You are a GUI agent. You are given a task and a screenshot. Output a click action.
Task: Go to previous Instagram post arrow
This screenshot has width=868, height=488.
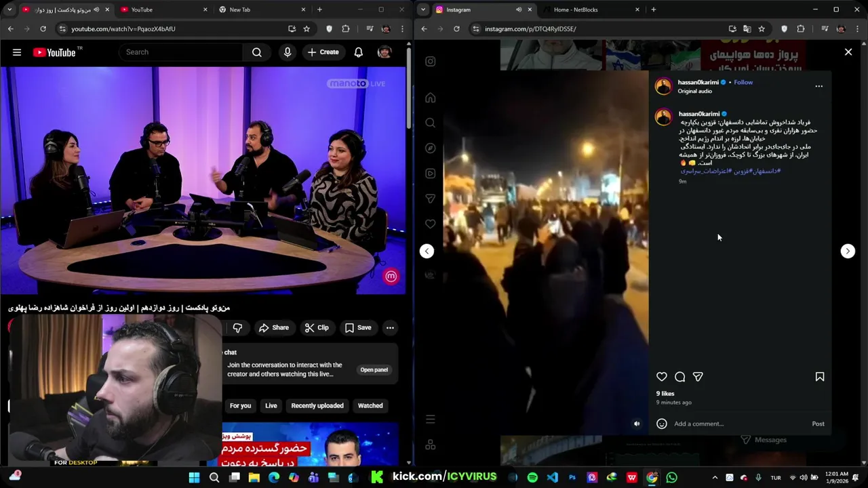427,251
